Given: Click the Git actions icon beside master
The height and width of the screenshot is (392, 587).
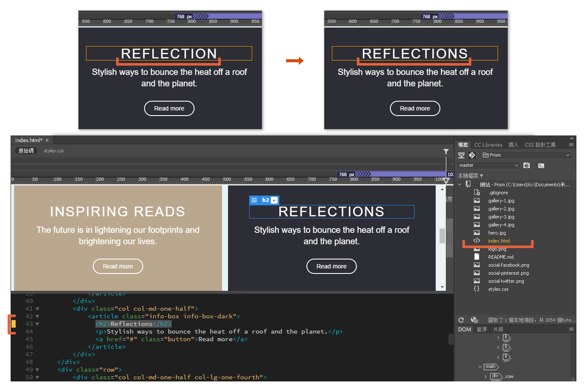Looking at the screenshot, I should (x=527, y=166).
